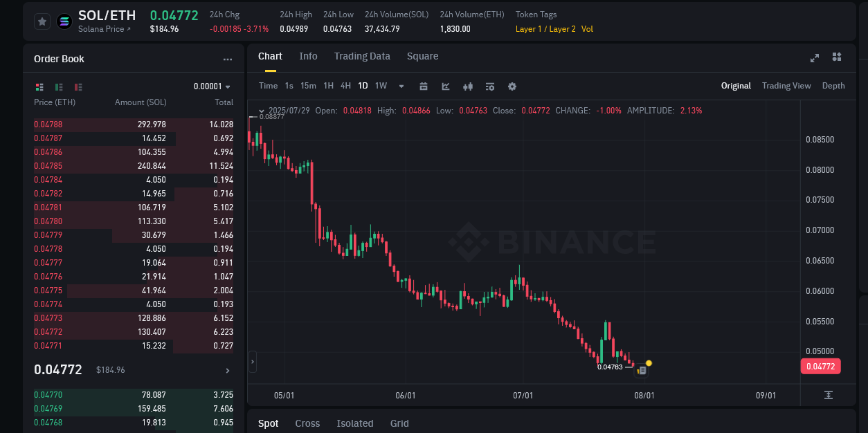The height and width of the screenshot is (433, 868).
Task: Select the 0.04771 ask price row
Action: click(134, 346)
